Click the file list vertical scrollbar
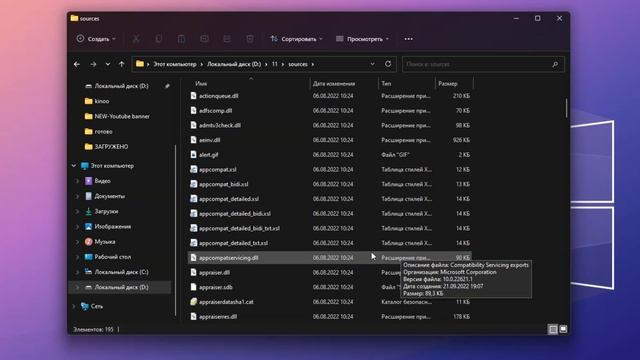The width and height of the screenshot is (640, 360). [566, 108]
